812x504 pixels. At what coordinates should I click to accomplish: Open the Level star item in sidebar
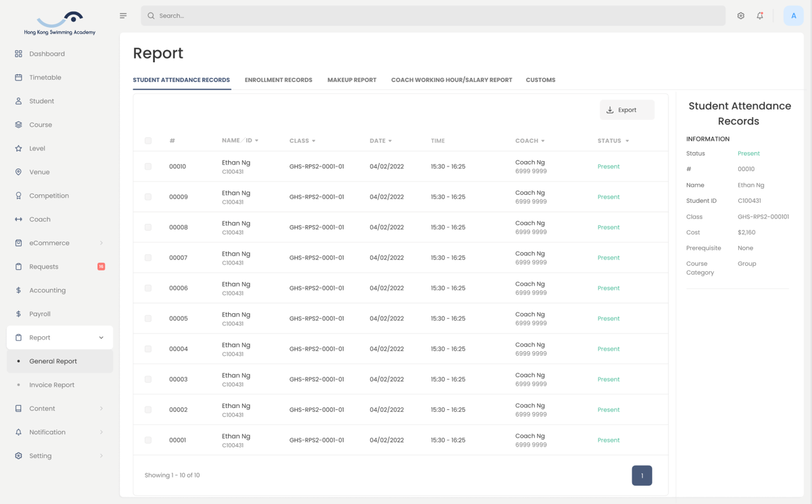pyautogui.click(x=60, y=148)
